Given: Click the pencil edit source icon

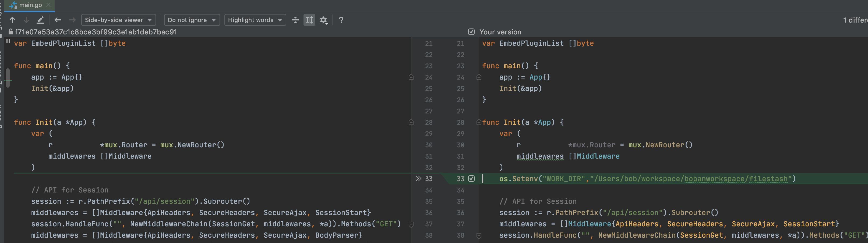Looking at the screenshot, I should click(40, 20).
